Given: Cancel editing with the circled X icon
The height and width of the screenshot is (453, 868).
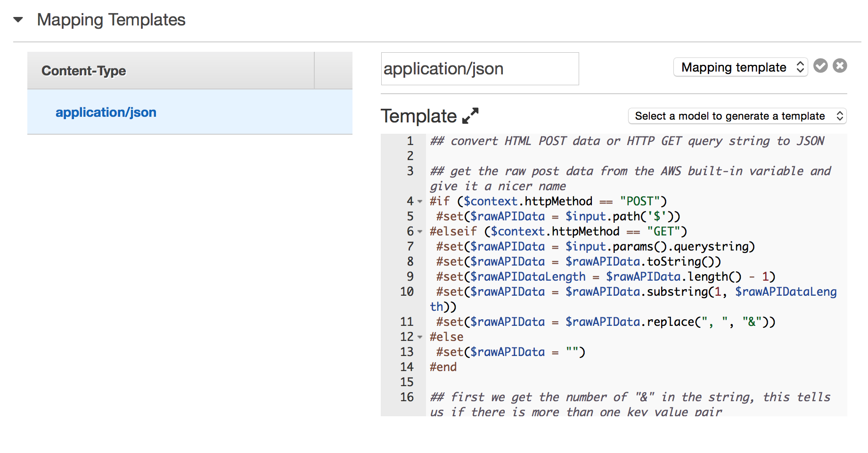Looking at the screenshot, I should pyautogui.click(x=840, y=66).
